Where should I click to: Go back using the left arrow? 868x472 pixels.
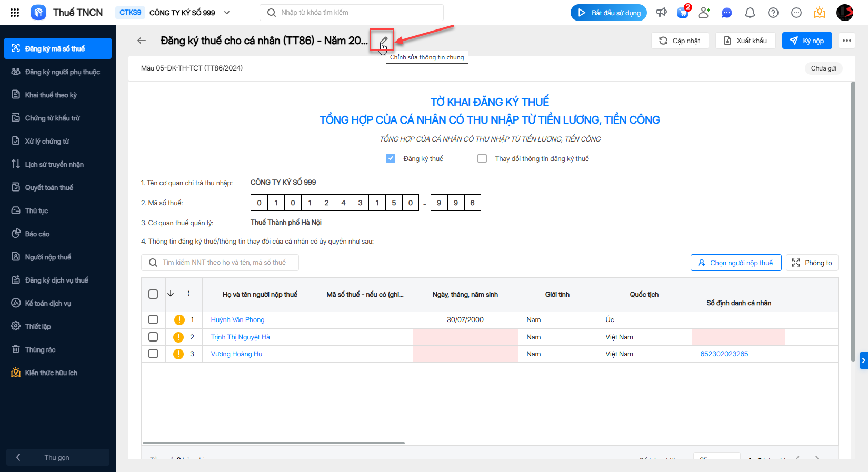coord(142,41)
